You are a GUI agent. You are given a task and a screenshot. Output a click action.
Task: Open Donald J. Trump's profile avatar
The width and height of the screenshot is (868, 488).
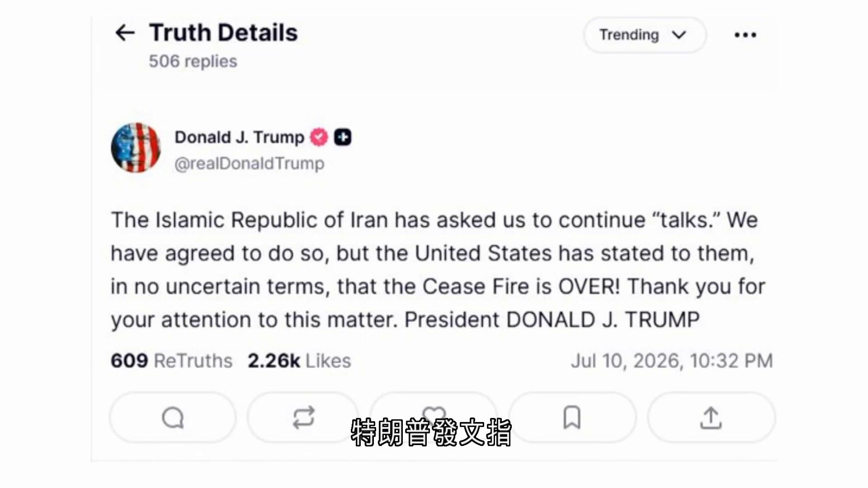(136, 148)
